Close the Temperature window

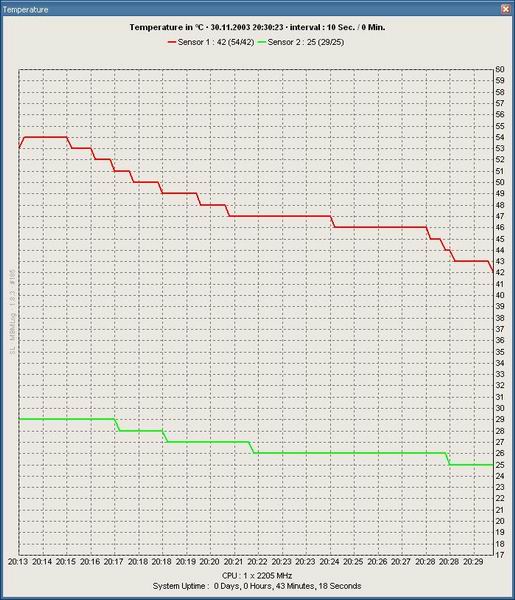506,9
